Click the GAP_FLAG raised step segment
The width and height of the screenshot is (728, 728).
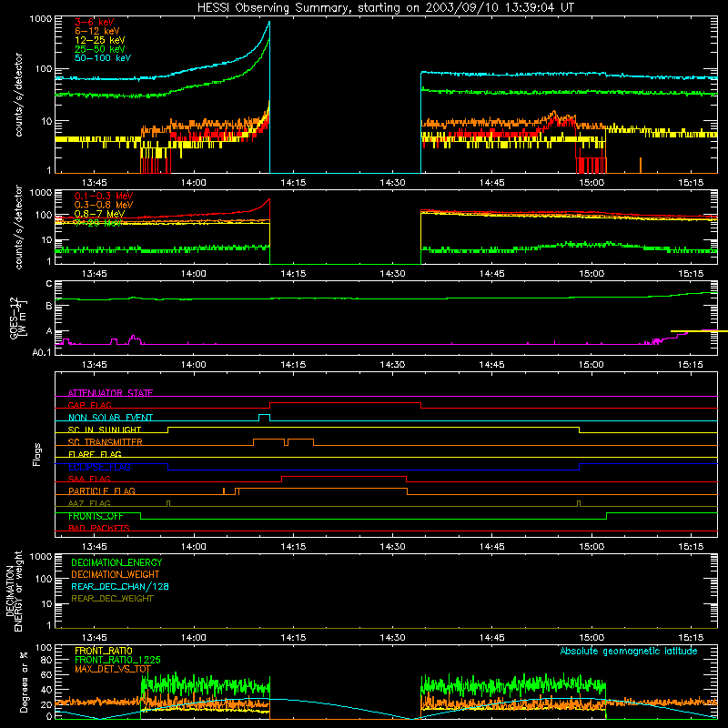346,403
